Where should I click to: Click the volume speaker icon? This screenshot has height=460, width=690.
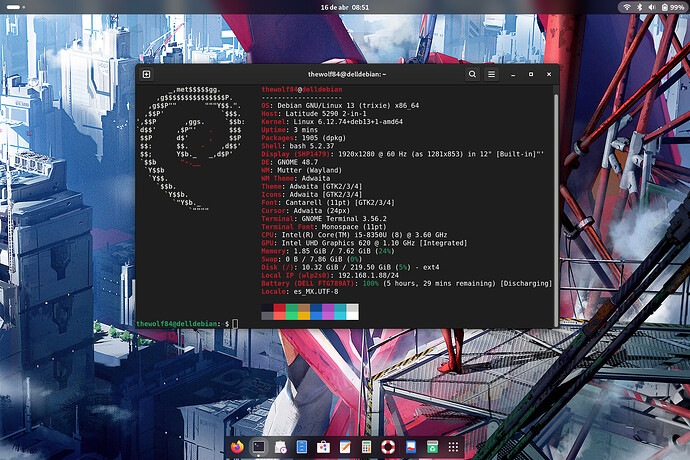652,7
